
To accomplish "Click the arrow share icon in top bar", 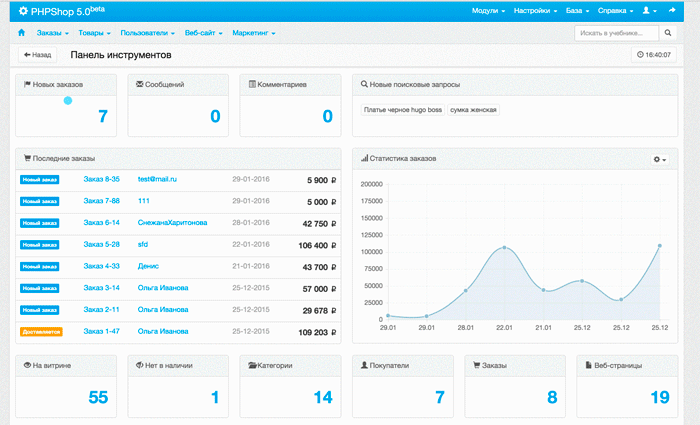I will [x=672, y=10].
